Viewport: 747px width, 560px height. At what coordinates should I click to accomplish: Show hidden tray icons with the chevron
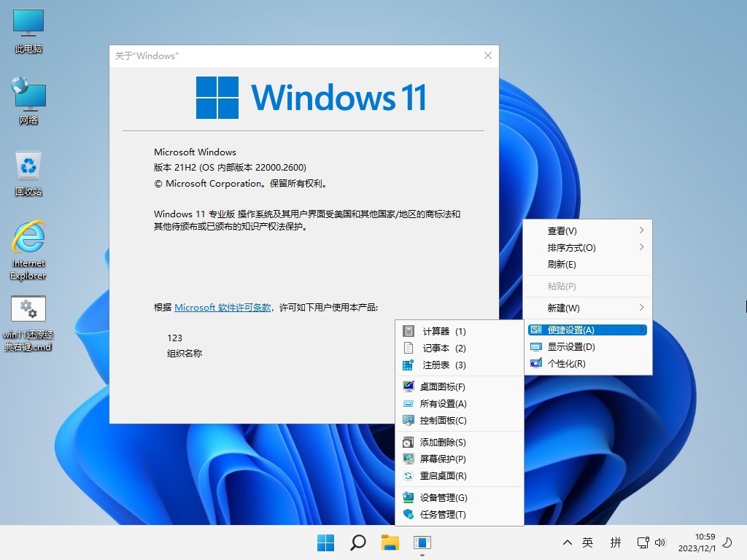567,542
